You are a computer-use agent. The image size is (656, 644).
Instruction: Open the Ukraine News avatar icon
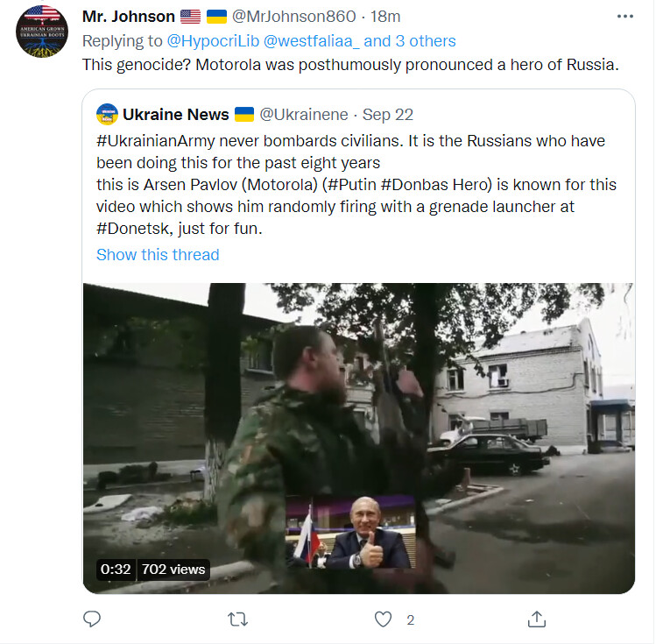click(107, 114)
